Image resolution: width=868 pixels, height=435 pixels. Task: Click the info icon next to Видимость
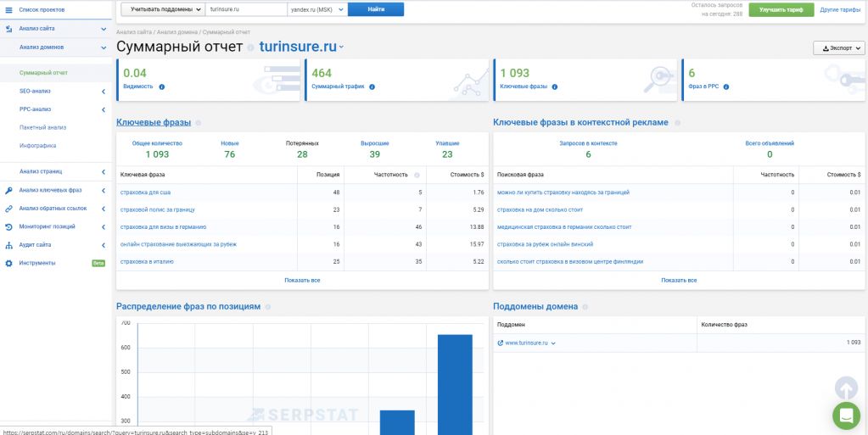(x=162, y=86)
